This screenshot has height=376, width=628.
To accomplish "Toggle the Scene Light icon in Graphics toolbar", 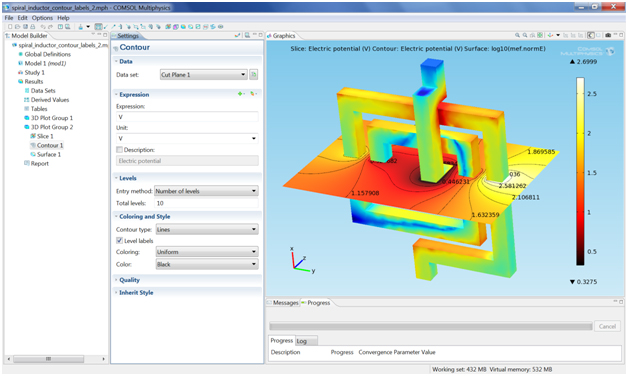I will [x=591, y=35].
